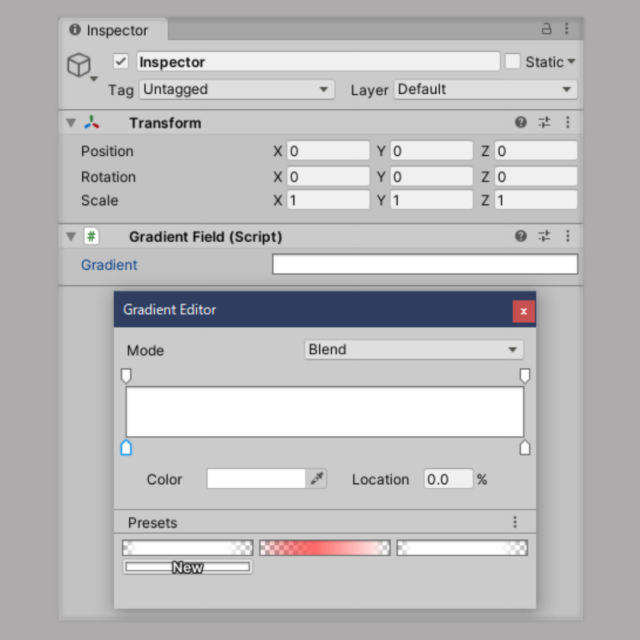Pick color with the eyedropper icon
Viewport: 640px width, 640px height.
pos(317,478)
